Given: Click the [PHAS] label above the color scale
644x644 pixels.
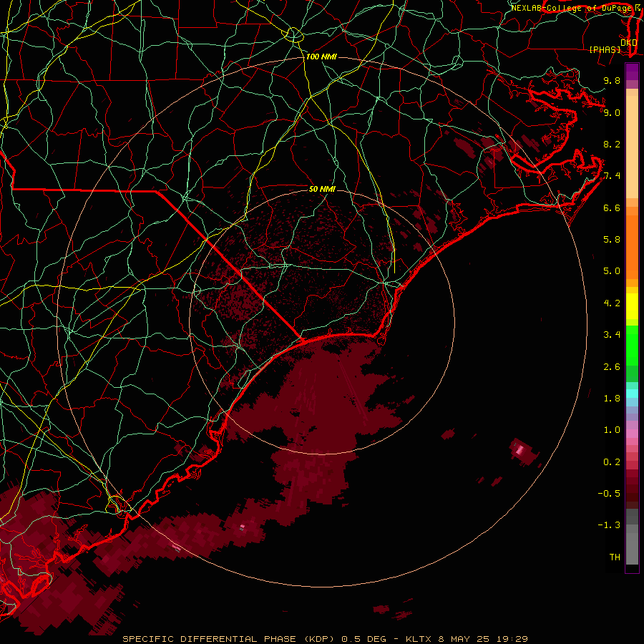Looking at the screenshot, I should (x=605, y=49).
